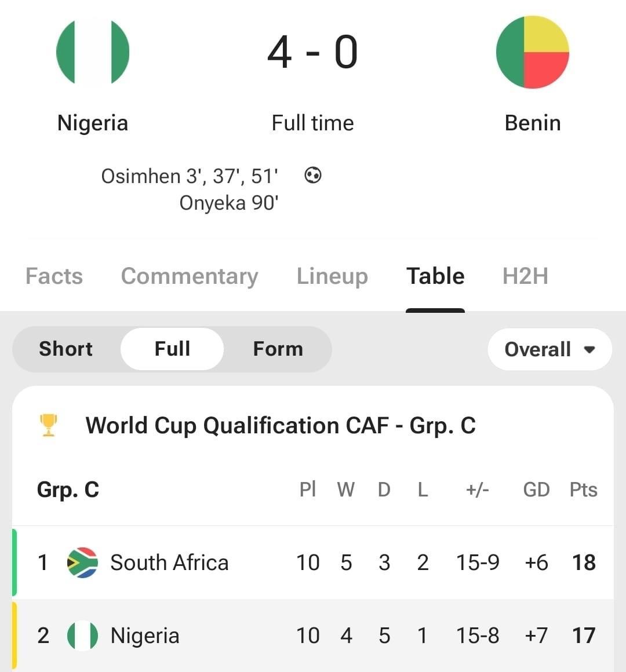Screen dimensions: 626x672
Task: Open the Overall dropdown
Action: [x=538, y=349]
